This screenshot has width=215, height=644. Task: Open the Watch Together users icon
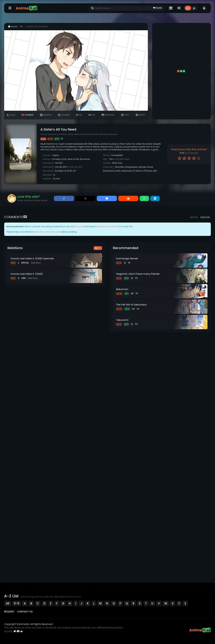pos(171,8)
